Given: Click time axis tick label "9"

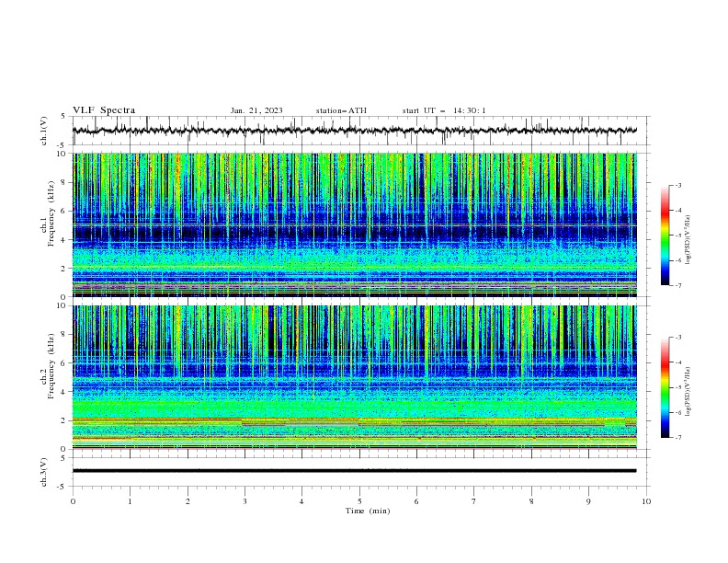Looking at the screenshot, I should tap(588, 501).
